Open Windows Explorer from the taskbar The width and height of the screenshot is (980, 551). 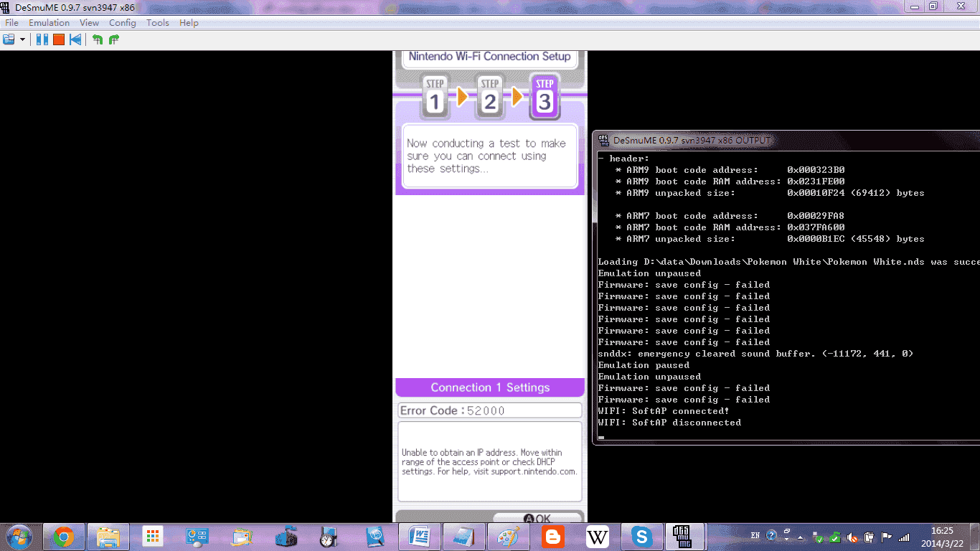[x=108, y=537]
